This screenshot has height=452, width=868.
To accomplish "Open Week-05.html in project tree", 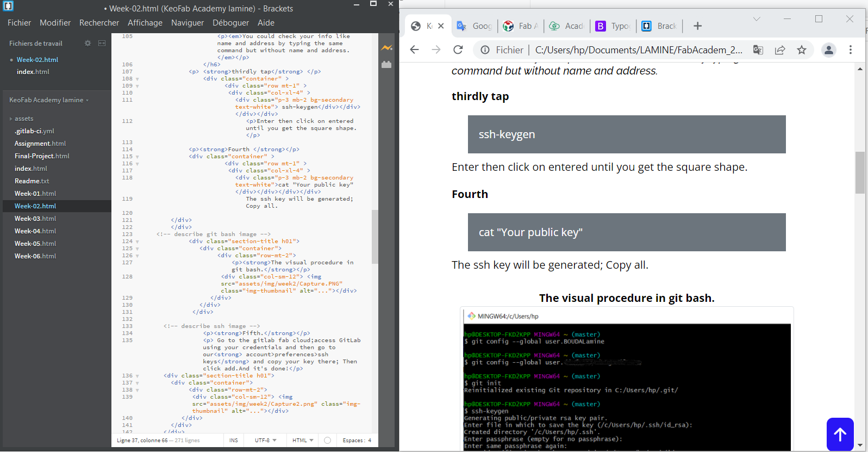I will pyautogui.click(x=35, y=244).
